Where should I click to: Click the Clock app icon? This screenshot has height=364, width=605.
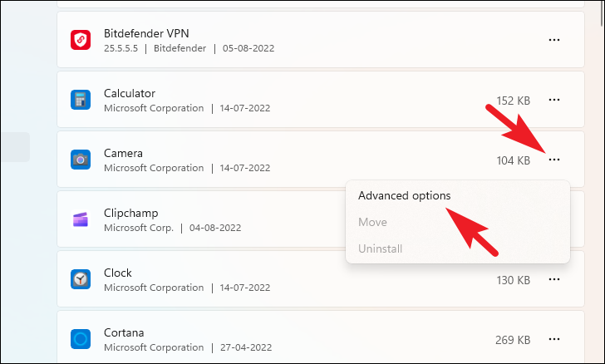(81, 279)
